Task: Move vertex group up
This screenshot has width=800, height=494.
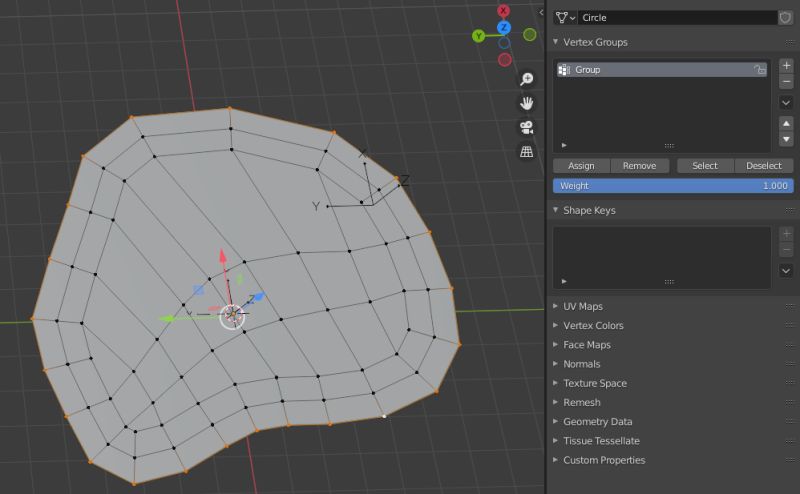Action: [786, 124]
